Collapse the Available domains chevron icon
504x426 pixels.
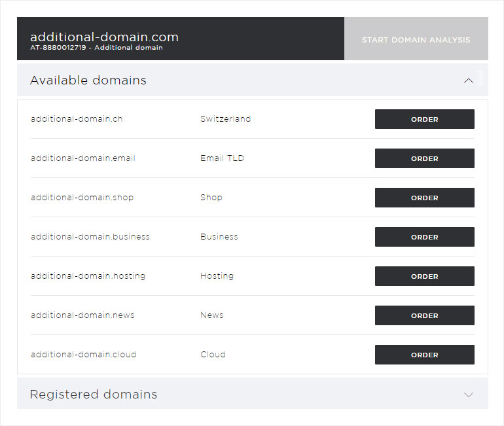(x=468, y=80)
